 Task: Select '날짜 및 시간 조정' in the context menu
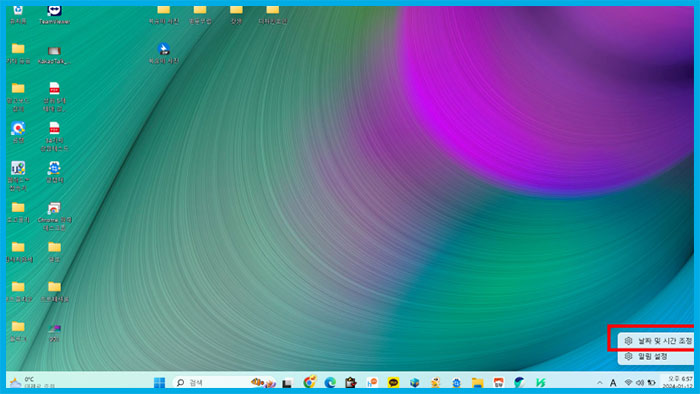click(656, 341)
